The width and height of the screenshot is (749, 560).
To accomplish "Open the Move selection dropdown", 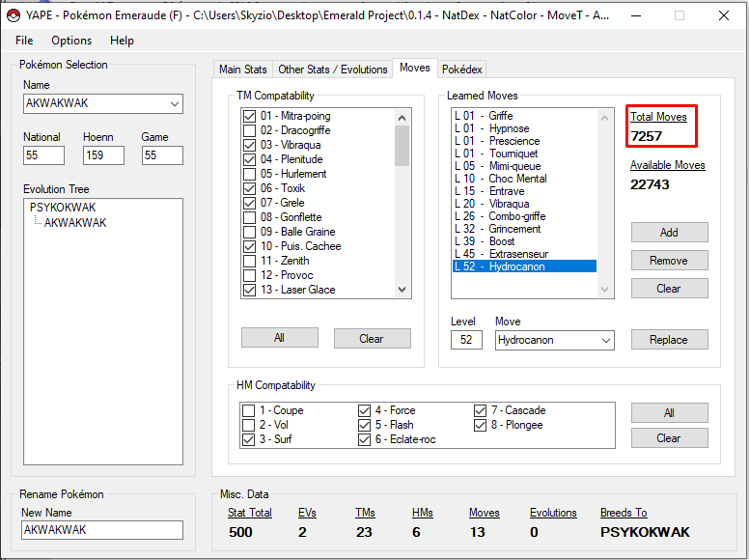I will pos(606,341).
